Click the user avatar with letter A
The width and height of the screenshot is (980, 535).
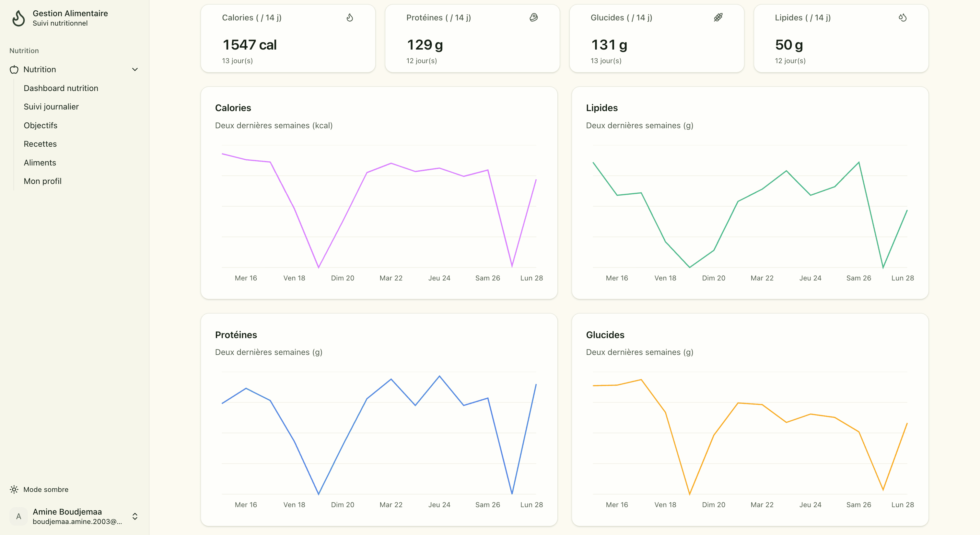[x=19, y=516]
